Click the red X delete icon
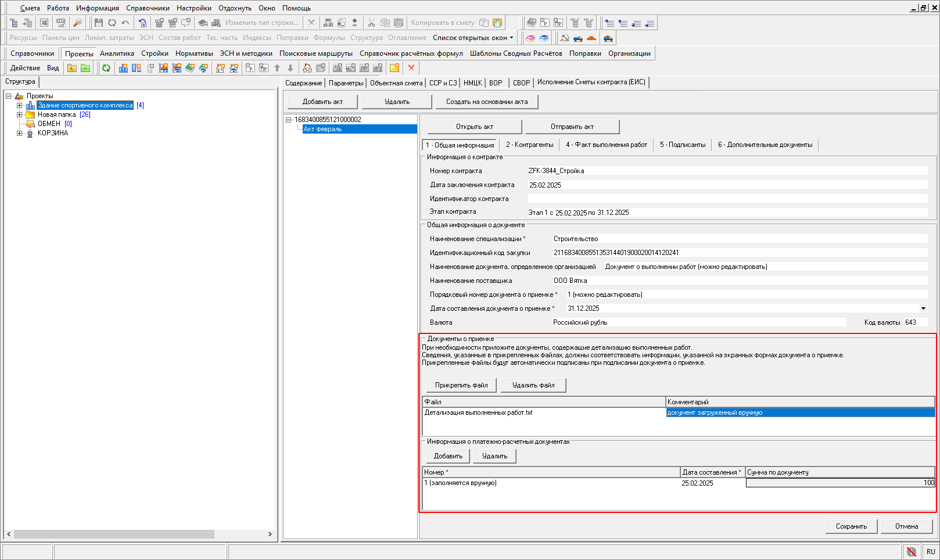The height and width of the screenshot is (560, 940). coord(411,68)
